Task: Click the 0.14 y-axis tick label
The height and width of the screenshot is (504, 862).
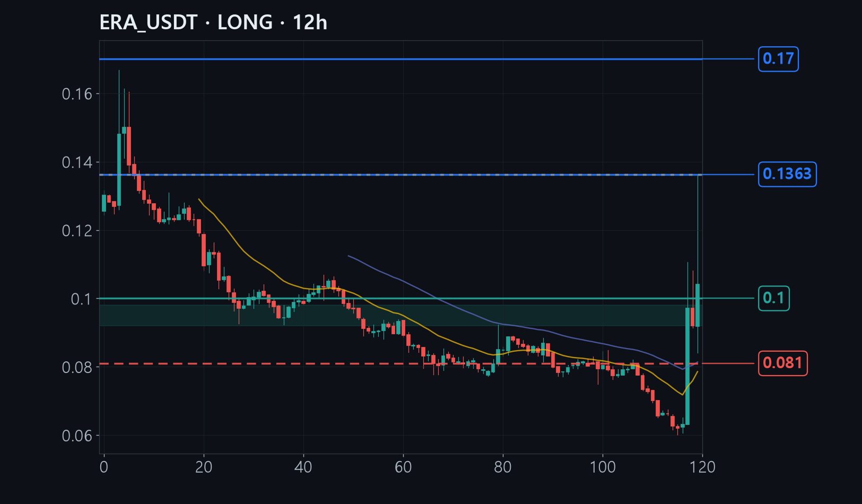Action: coord(77,162)
